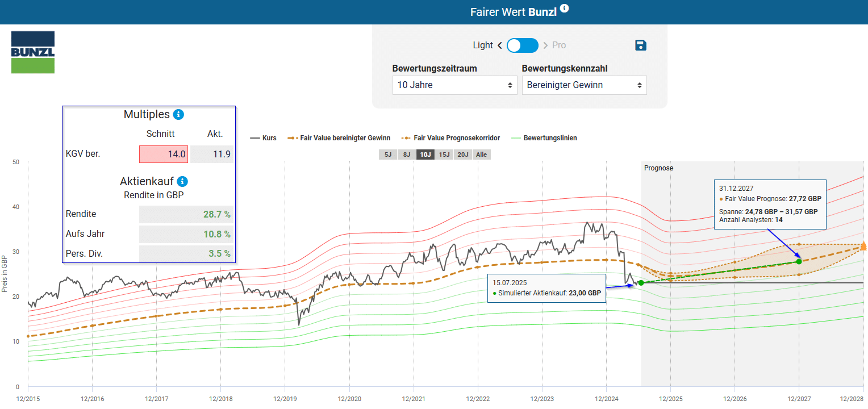Click the green simulated purchase point marker
Image resolution: width=868 pixels, height=409 pixels.
[641, 283]
